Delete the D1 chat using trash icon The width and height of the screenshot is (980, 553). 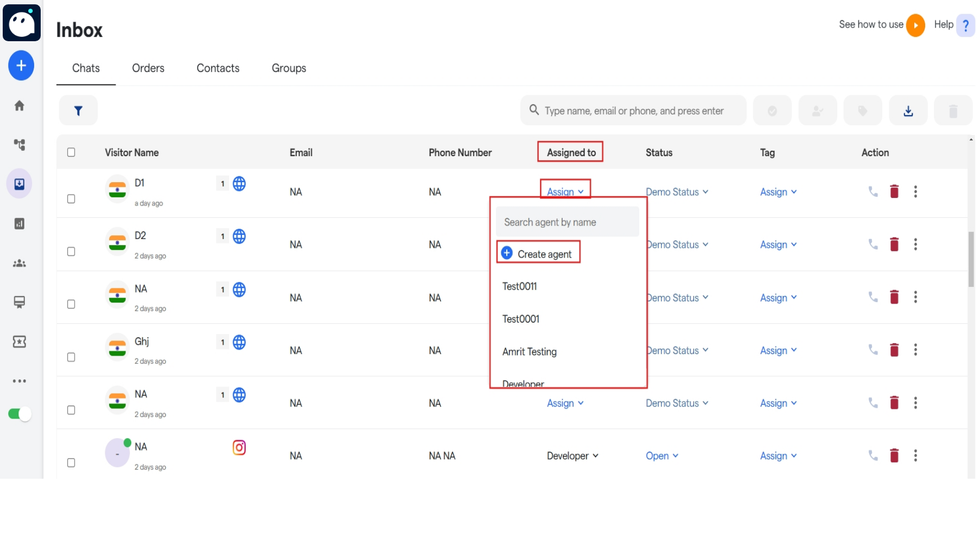pos(894,191)
